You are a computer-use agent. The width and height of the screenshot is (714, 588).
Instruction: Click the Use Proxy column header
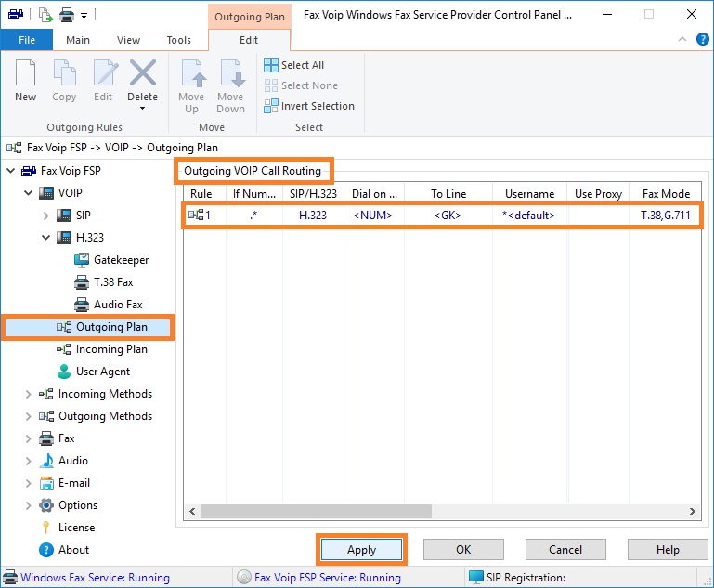(x=598, y=194)
